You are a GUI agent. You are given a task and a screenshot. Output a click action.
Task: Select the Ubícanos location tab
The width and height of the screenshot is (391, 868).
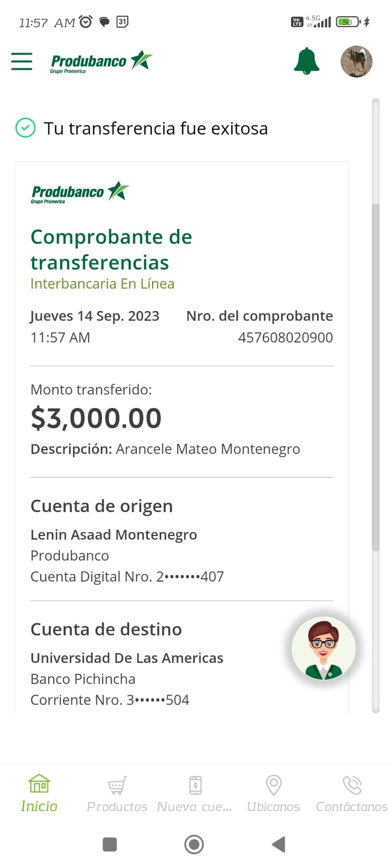tap(273, 793)
